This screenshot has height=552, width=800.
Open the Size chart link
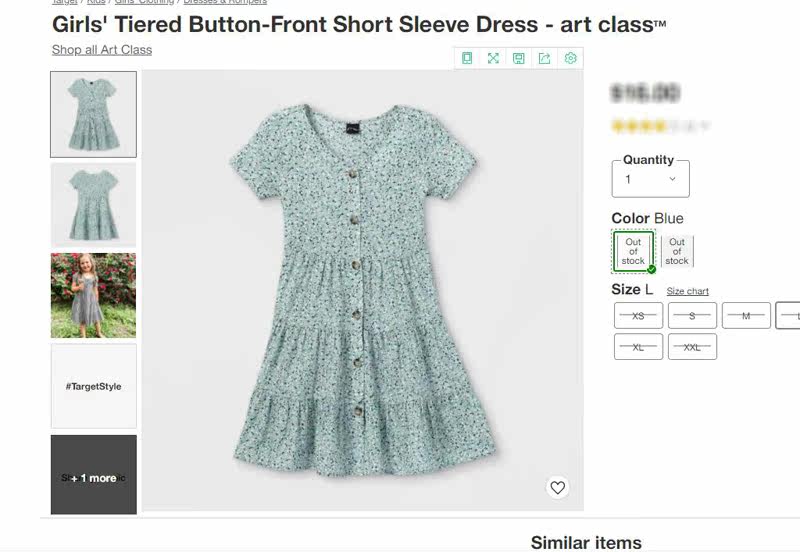coord(688,291)
